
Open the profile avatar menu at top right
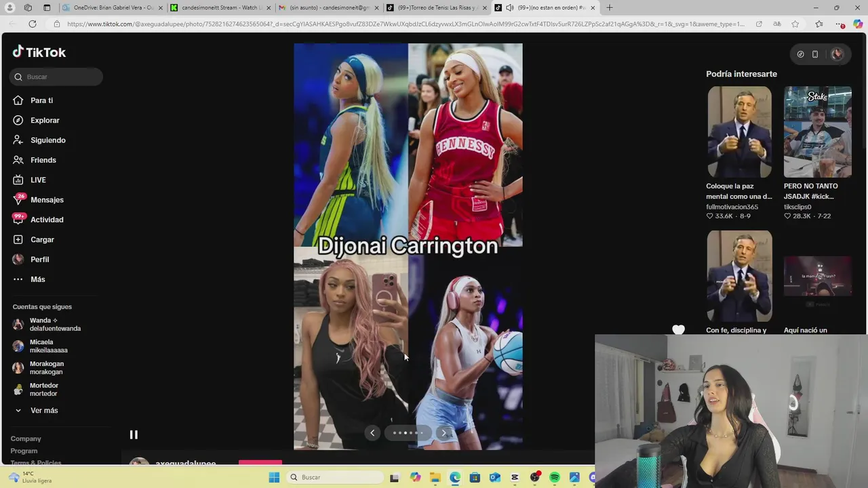click(837, 54)
